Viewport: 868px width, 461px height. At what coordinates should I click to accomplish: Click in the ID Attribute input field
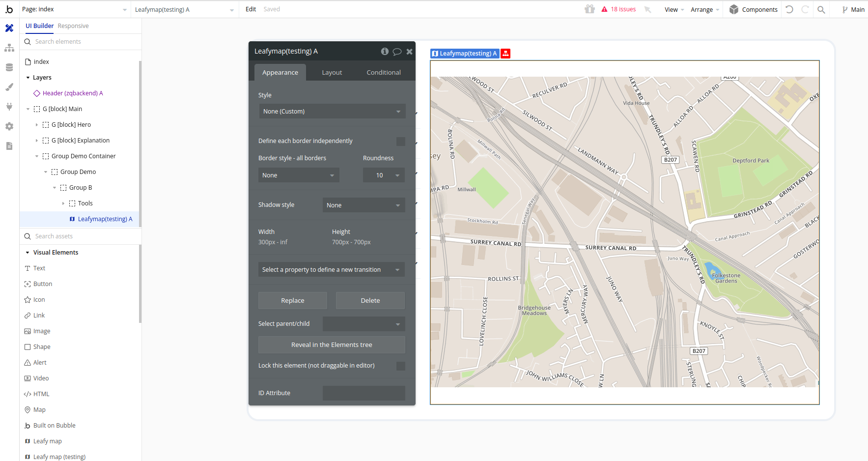pyautogui.click(x=364, y=393)
